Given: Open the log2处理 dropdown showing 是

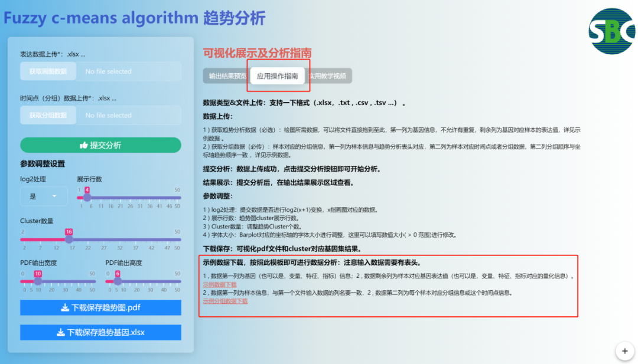Looking at the screenshot, I should [x=44, y=196].
